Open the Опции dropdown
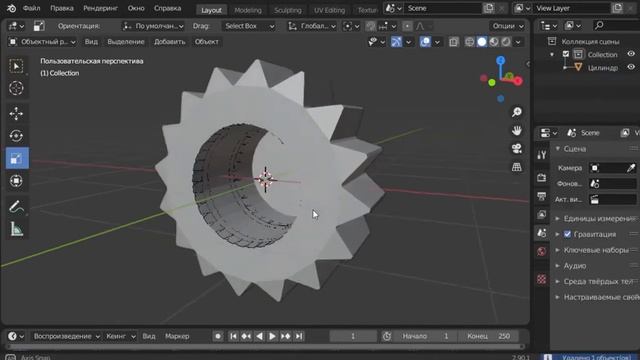This screenshot has height=360, width=640. (508, 26)
